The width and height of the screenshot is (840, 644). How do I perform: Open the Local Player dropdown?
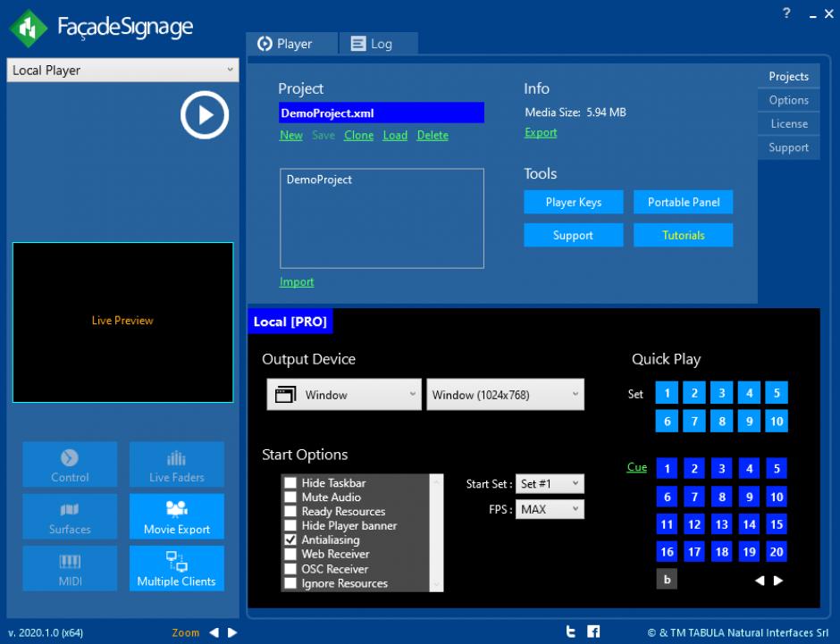pos(122,71)
